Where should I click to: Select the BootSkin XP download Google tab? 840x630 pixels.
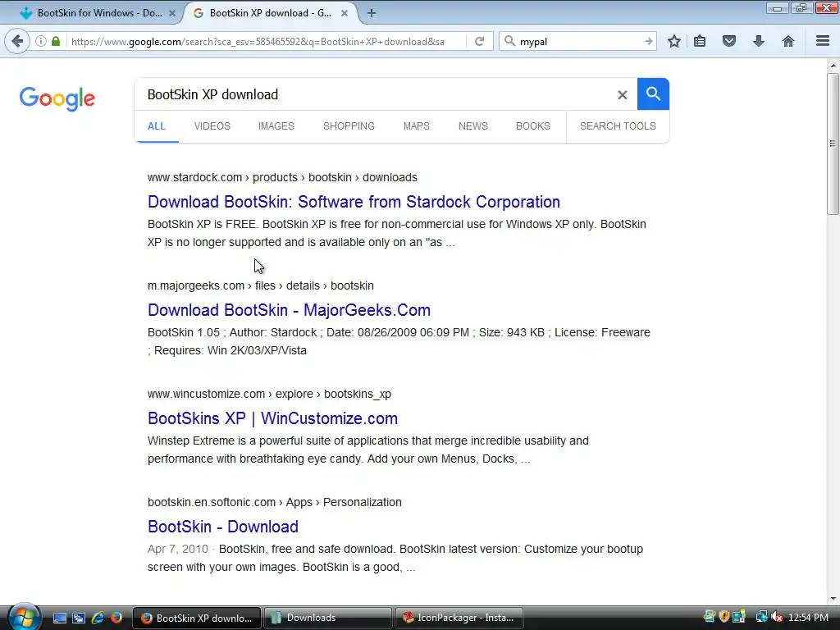pos(271,13)
